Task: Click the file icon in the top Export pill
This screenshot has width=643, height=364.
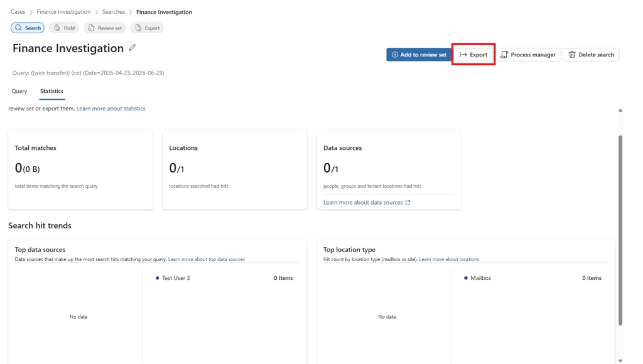Action: [138, 28]
